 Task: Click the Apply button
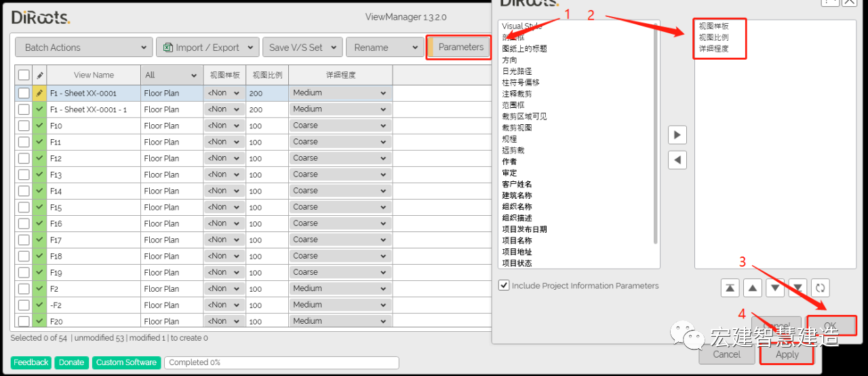click(x=787, y=354)
